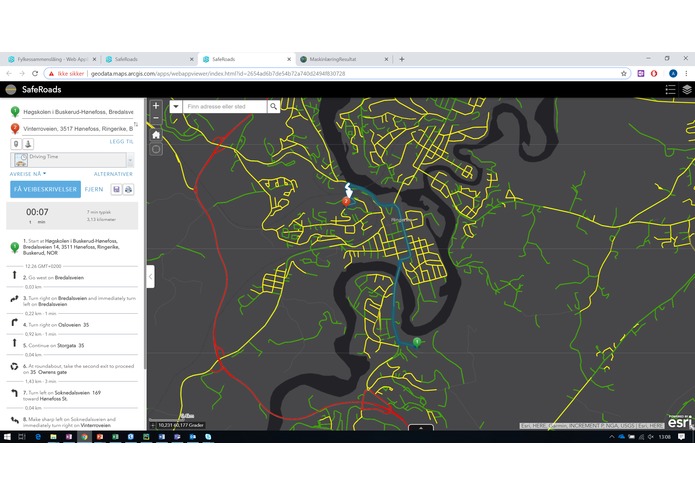Screen dimensions: 695x494
Task: Reset map to default extent using home icon
Action: click(x=156, y=135)
